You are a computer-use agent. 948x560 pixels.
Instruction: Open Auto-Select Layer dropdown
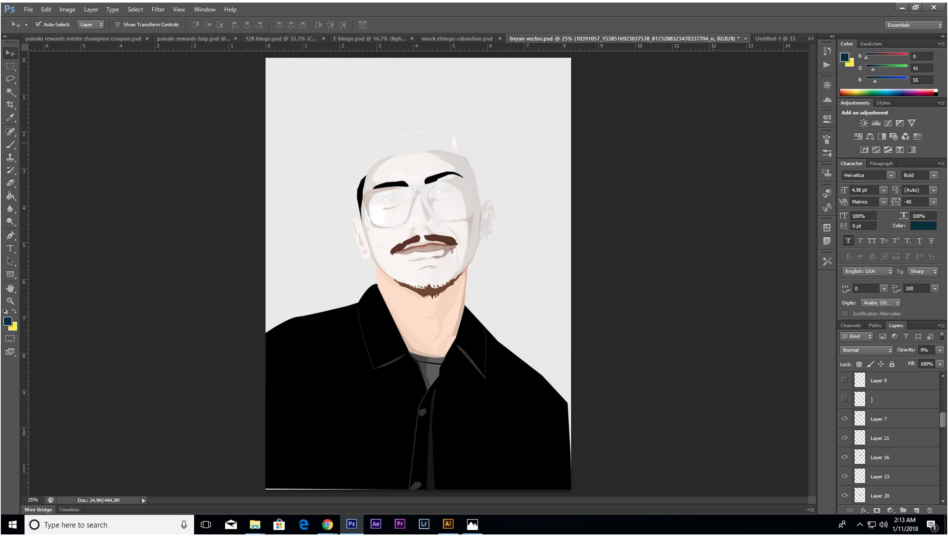(x=90, y=24)
